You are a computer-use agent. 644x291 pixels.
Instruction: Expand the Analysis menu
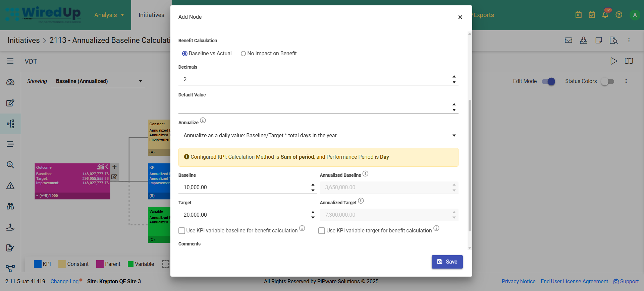tap(109, 15)
